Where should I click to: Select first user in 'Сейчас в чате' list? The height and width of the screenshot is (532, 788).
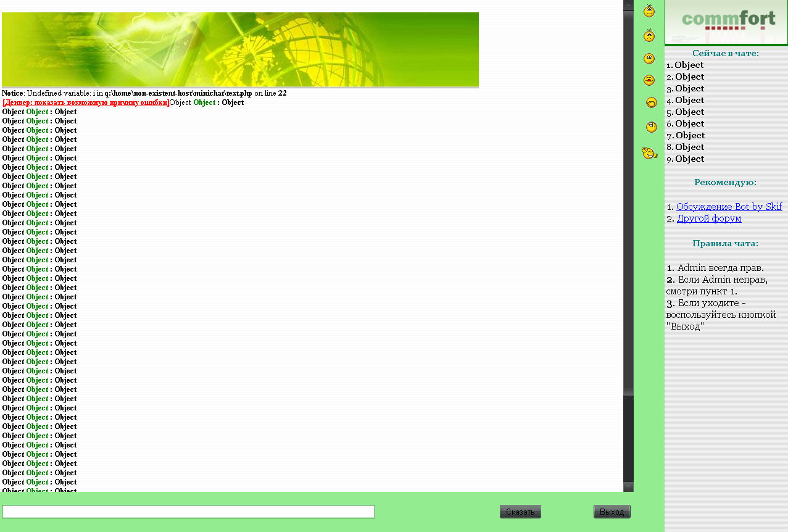click(689, 65)
